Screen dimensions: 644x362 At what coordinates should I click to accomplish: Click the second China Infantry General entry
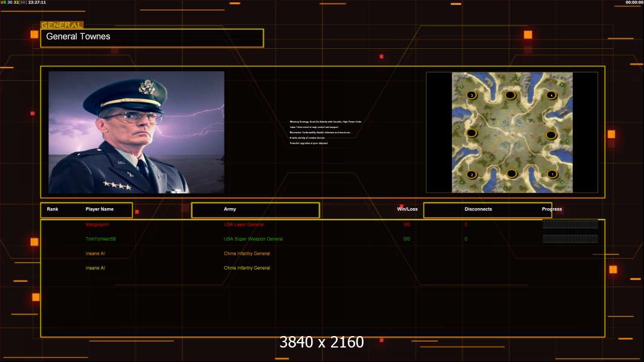pyautogui.click(x=247, y=268)
